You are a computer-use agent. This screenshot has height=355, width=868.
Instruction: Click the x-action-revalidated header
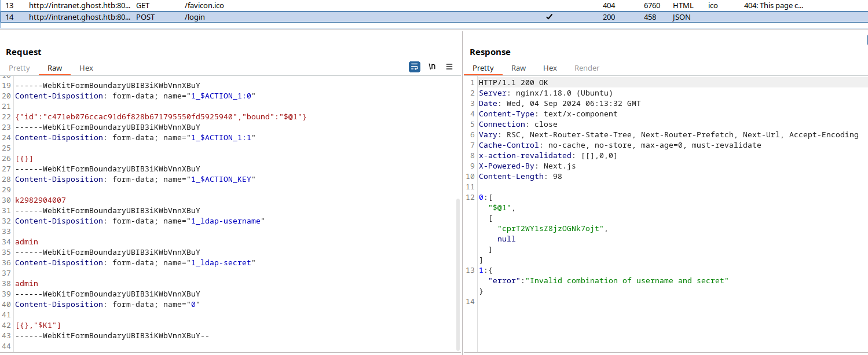pyautogui.click(x=548, y=156)
